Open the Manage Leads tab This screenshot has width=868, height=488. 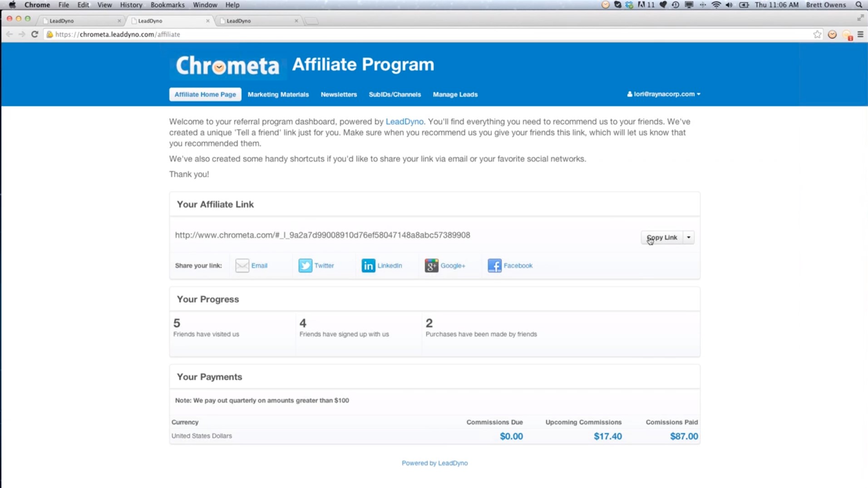click(455, 94)
